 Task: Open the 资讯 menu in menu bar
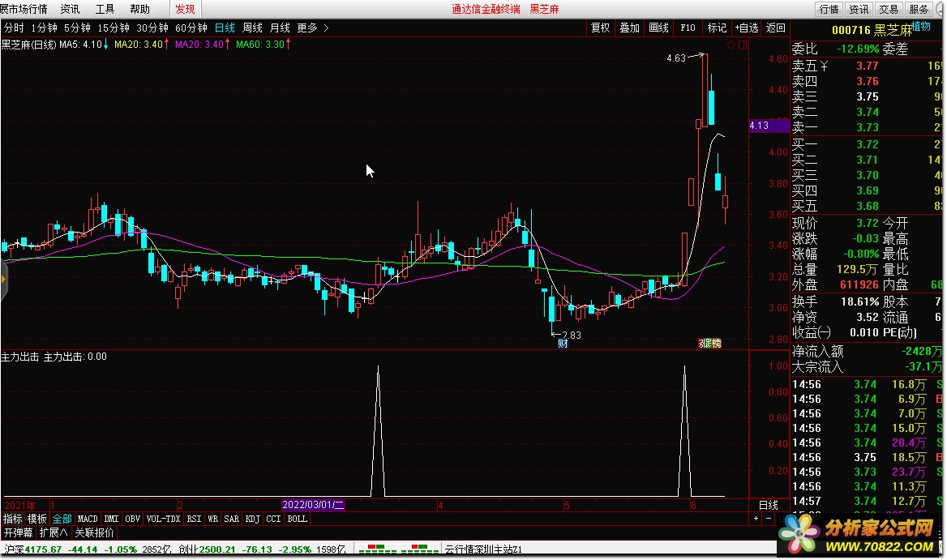click(70, 9)
